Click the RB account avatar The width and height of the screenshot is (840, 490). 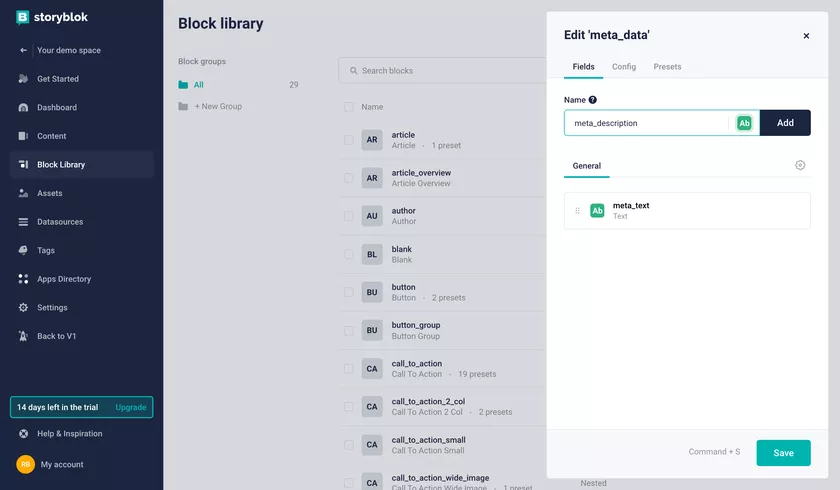[x=25, y=464]
